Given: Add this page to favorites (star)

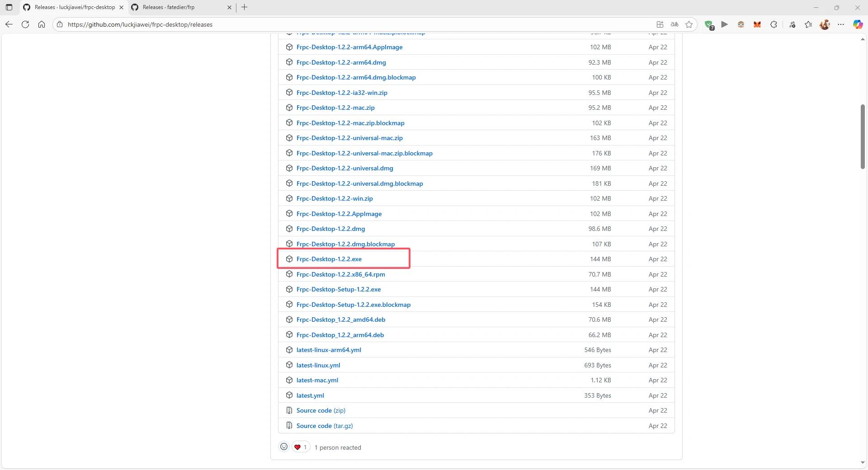Looking at the screenshot, I should tap(689, 24).
